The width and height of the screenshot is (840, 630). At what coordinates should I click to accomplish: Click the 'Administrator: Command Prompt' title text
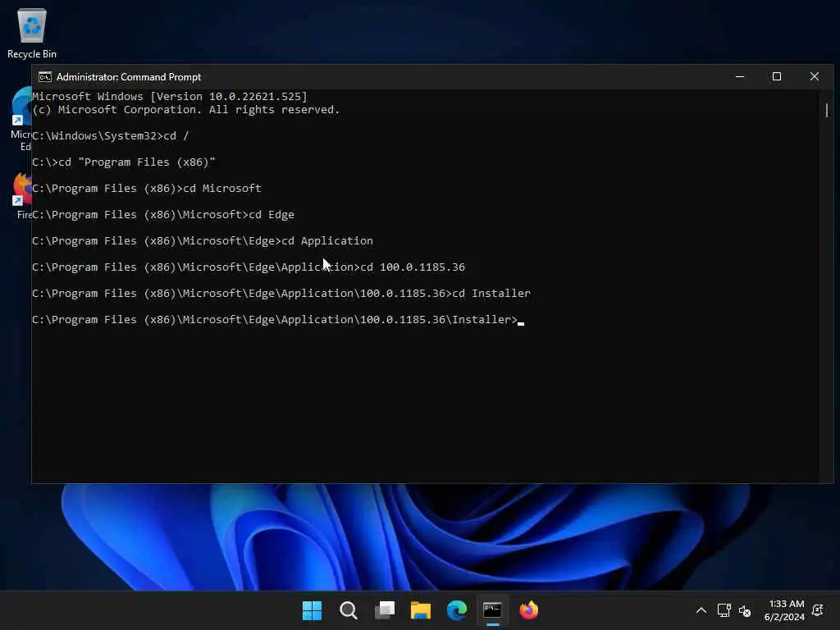(x=129, y=77)
